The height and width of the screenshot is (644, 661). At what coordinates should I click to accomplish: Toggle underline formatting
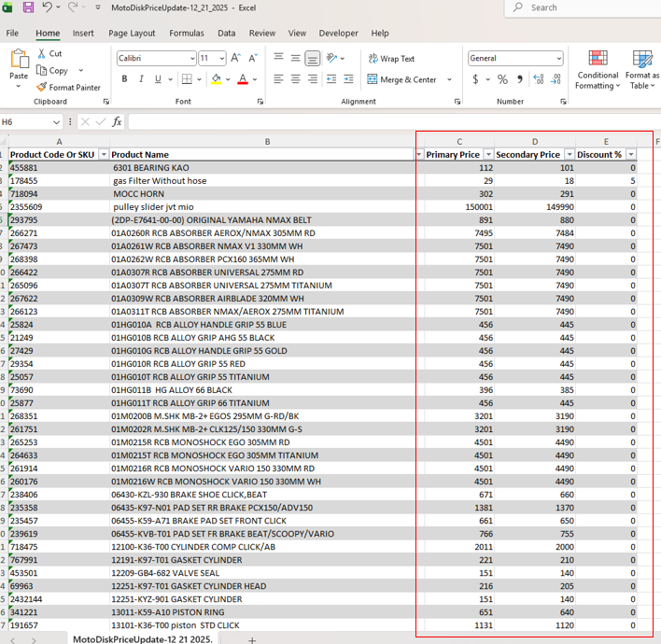[x=158, y=79]
